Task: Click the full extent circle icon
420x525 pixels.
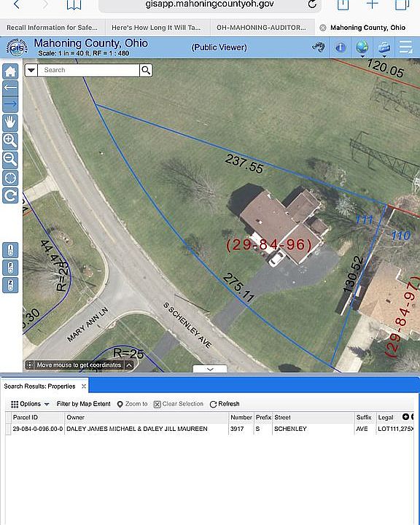Action: [10, 178]
